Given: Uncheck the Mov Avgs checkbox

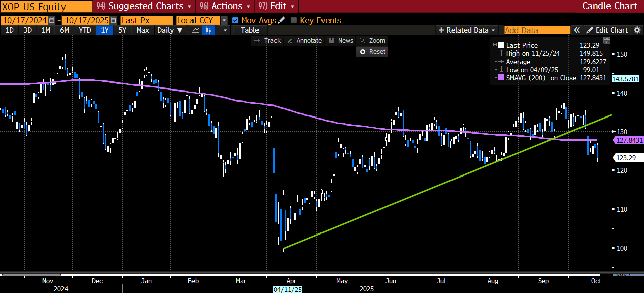Looking at the screenshot, I should (235, 20).
